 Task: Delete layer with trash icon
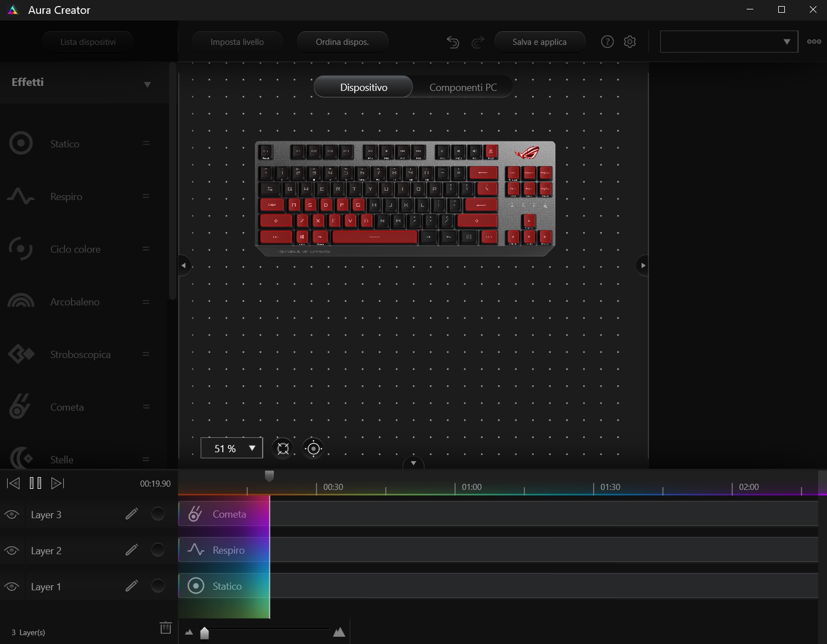[x=165, y=627]
